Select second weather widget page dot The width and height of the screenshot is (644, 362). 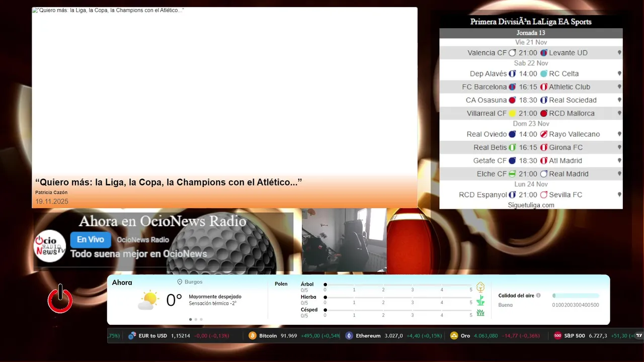tap(196, 319)
